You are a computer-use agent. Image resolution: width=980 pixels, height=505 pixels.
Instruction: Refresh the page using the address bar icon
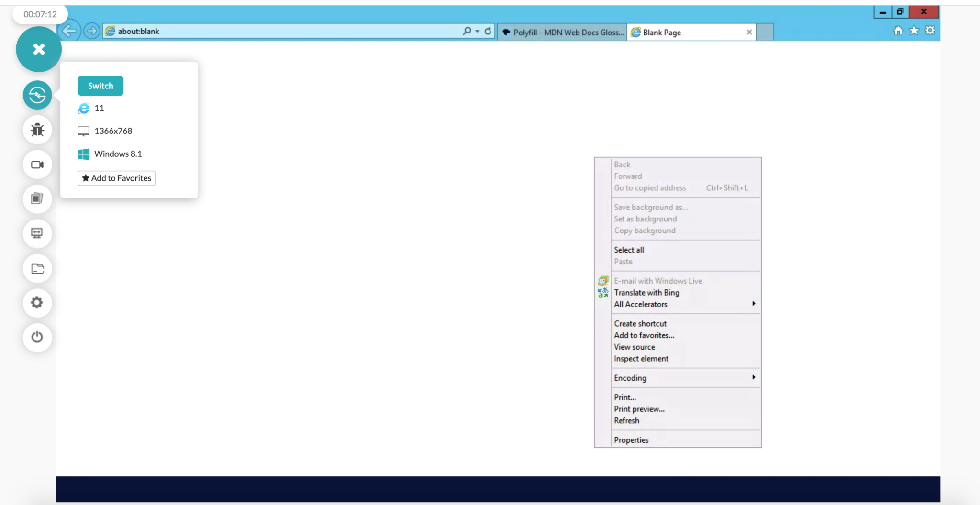pyautogui.click(x=488, y=30)
